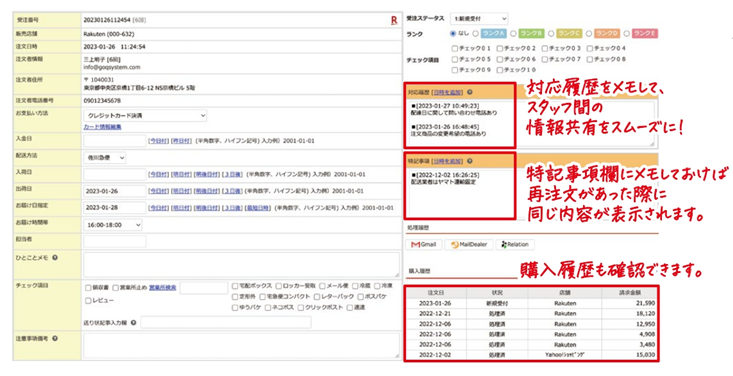Open help icon in 対応履歴 header
Screen dimensions: 733x376
[x=470, y=93]
